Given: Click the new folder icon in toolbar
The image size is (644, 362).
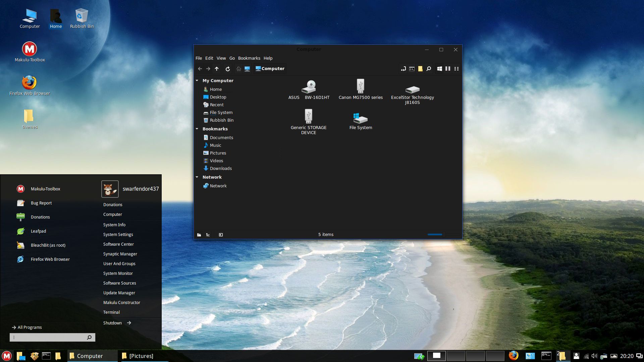Looking at the screenshot, I should [420, 69].
